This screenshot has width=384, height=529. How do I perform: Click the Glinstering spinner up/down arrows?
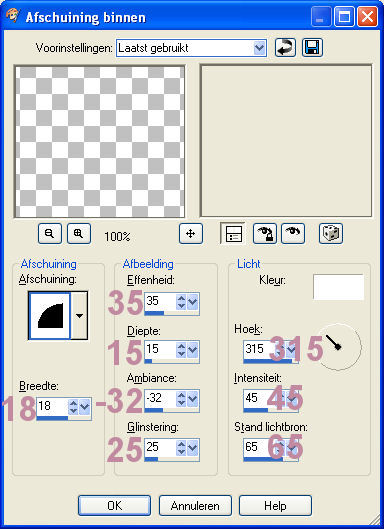point(181,448)
